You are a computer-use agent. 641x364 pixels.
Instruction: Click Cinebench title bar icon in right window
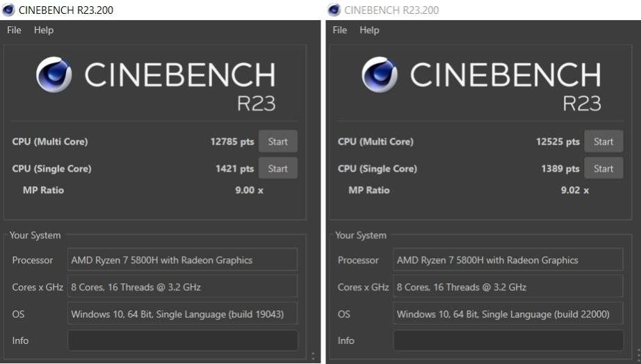pos(334,10)
